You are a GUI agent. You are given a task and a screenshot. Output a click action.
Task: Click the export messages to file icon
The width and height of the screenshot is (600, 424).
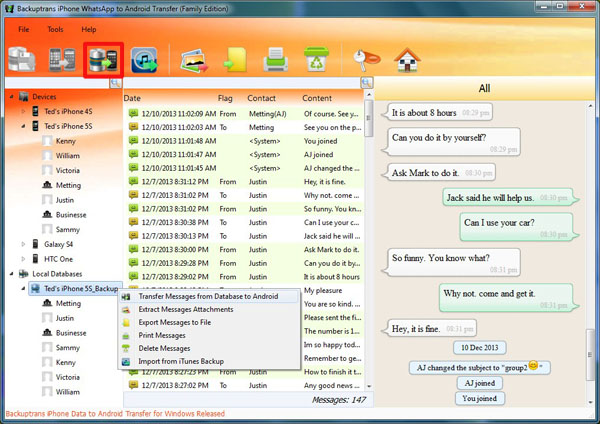235,59
